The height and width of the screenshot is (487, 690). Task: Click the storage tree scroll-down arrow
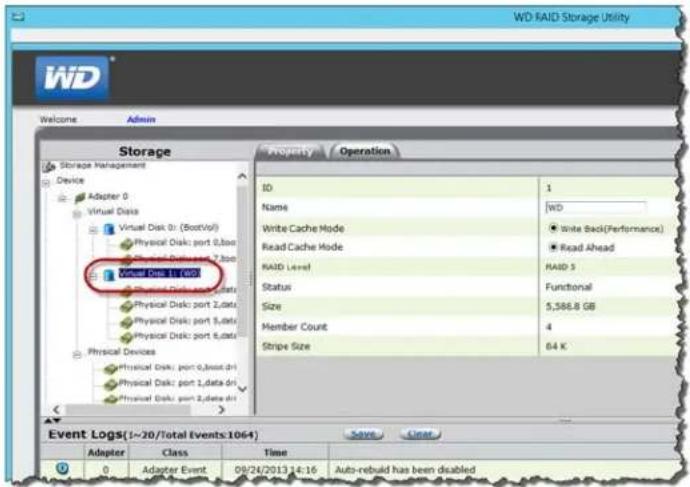(x=242, y=389)
